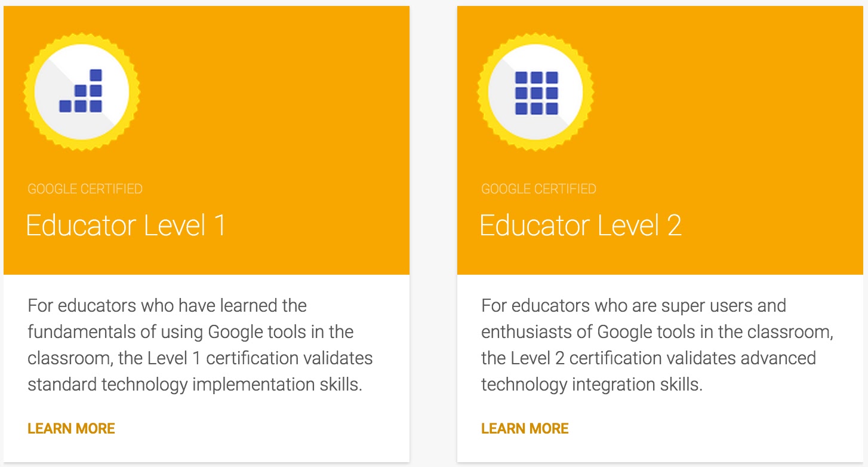Select the Educator Level 1 title
Viewport: 868px width, 467px height.
click(125, 225)
